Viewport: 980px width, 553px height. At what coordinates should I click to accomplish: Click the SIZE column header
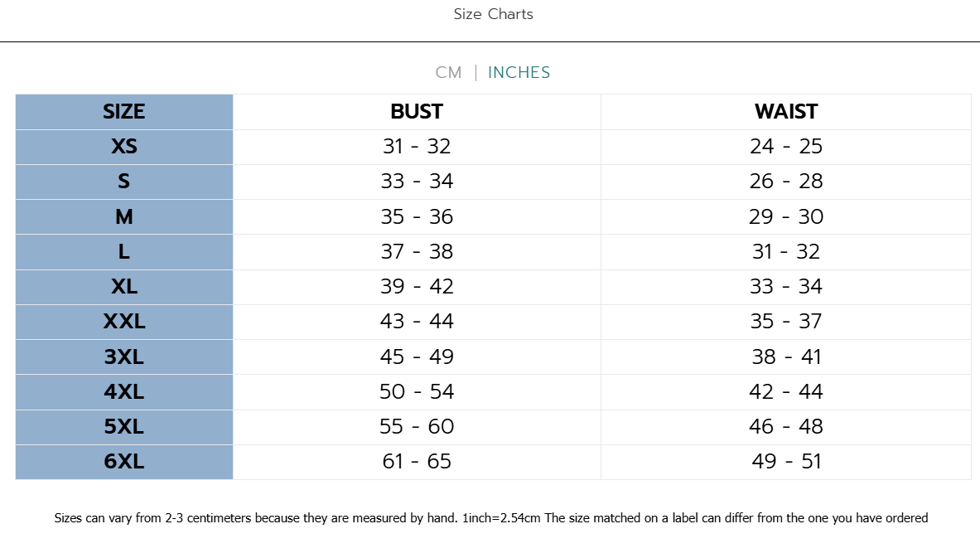coord(124,112)
